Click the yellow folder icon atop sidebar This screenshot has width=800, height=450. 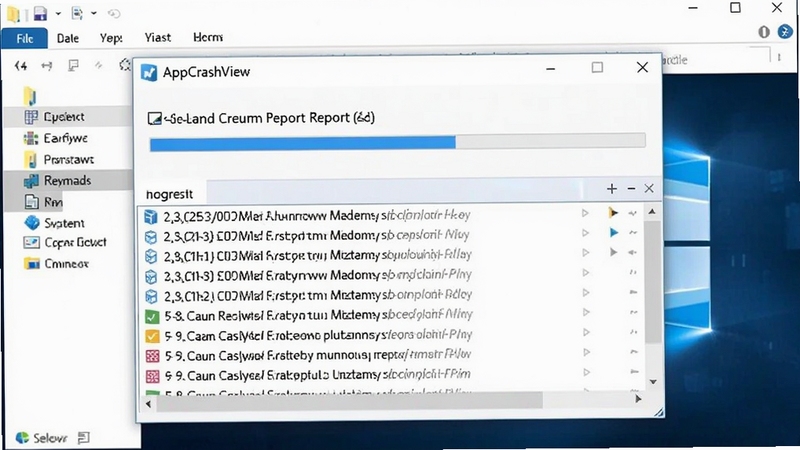(x=30, y=95)
